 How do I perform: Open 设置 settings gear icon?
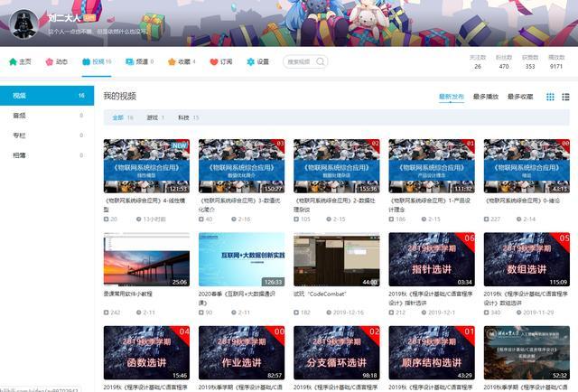pos(251,62)
